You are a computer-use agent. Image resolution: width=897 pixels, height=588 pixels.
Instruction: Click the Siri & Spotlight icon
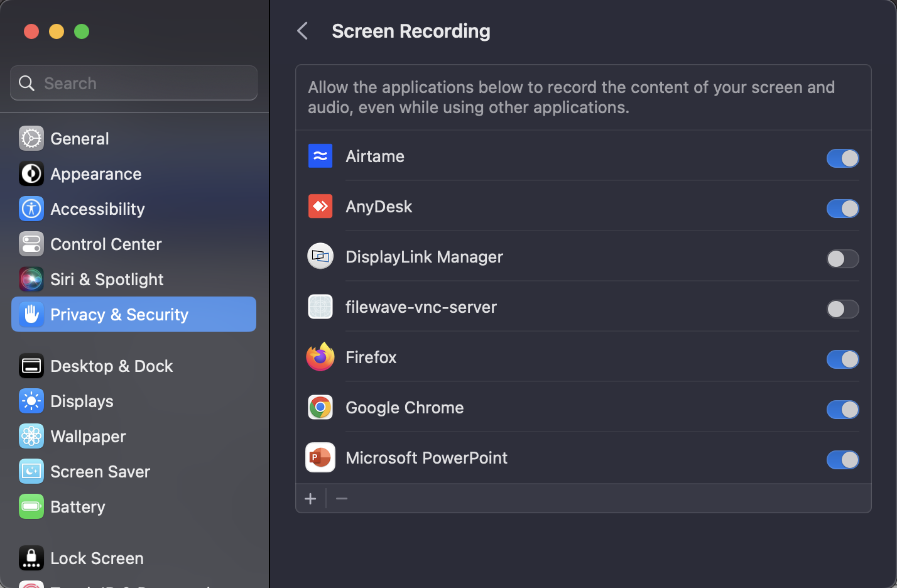point(31,279)
